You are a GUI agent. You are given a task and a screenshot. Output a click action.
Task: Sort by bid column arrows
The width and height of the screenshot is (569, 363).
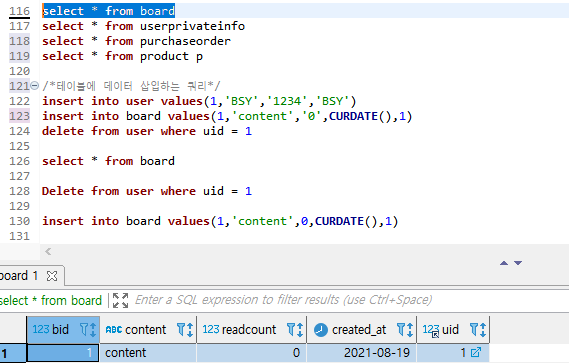pos(93,330)
